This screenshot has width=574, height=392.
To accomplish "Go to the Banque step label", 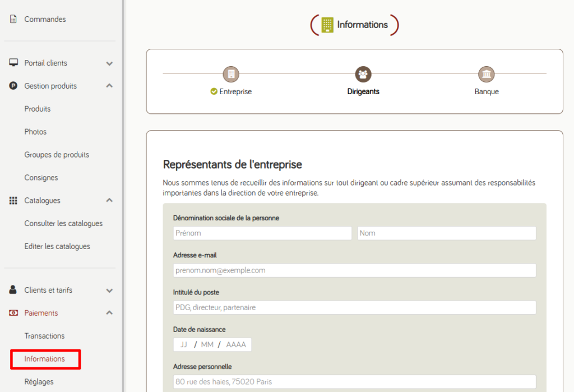I will tap(487, 91).
